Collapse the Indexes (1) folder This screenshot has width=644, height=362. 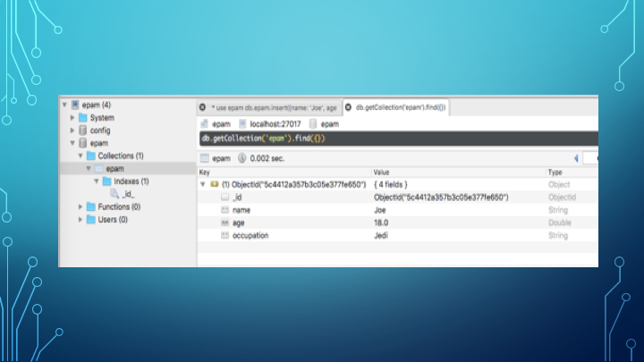[96, 181]
